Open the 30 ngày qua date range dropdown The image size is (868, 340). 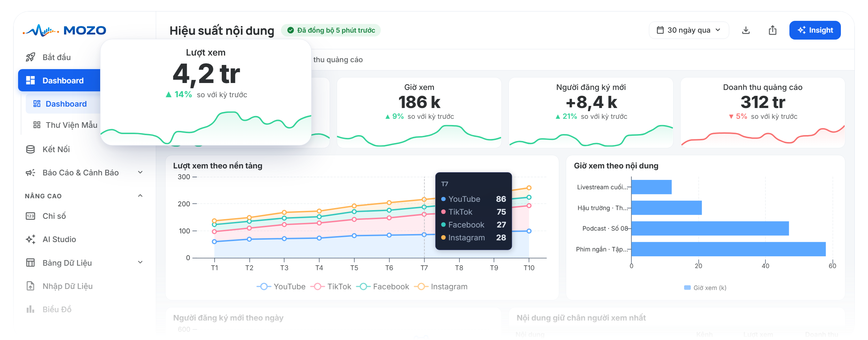[x=689, y=30]
